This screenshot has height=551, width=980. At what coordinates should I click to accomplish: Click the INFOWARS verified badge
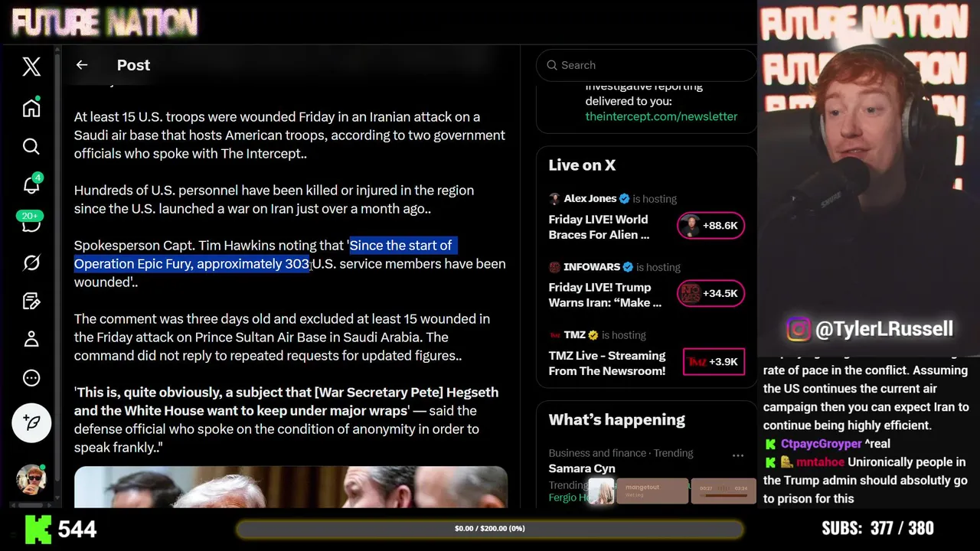628,267
